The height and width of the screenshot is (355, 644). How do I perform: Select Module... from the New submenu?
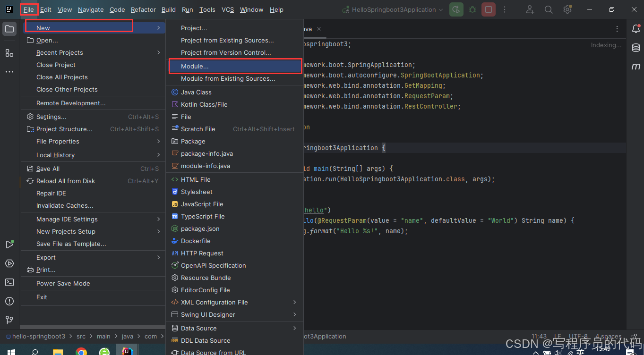pos(196,66)
